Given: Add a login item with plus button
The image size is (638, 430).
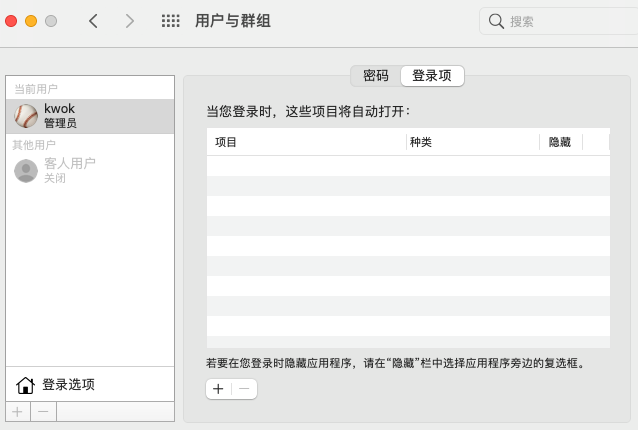Looking at the screenshot, I should coord(218,389).
